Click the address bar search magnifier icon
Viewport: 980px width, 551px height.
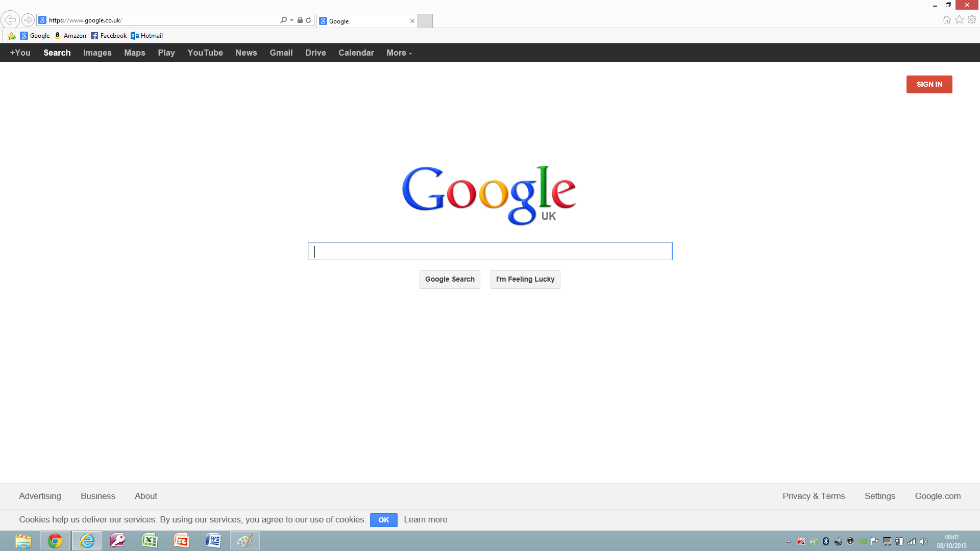click(283, 20)
